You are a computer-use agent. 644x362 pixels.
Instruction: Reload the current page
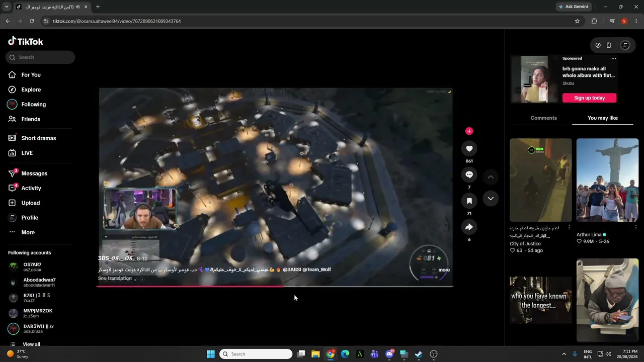click(32, 21)
